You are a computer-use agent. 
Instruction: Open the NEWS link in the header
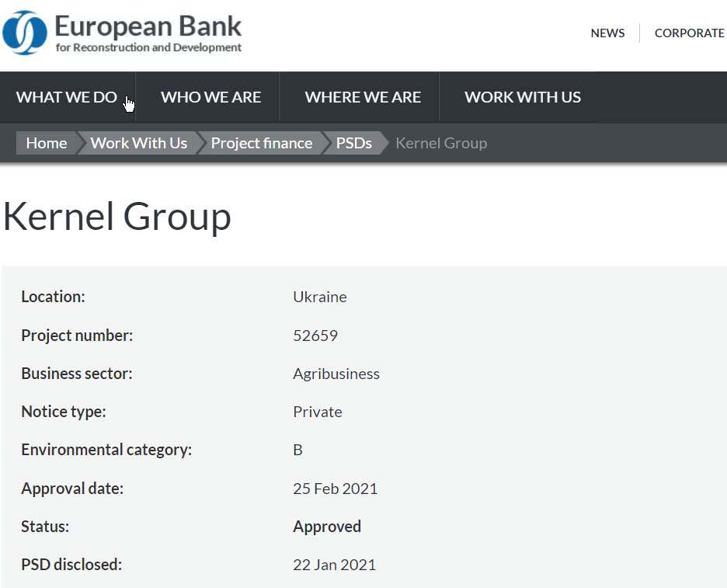point(607,33)
